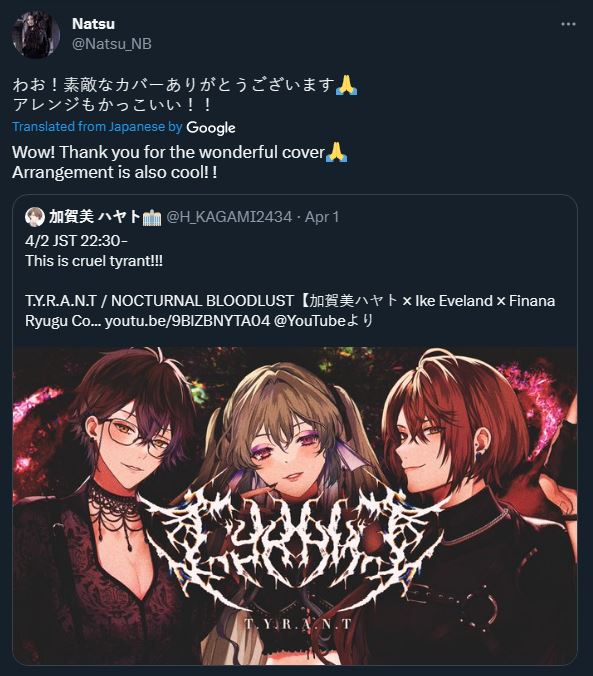Click the Natsu display name

[93, 24]
